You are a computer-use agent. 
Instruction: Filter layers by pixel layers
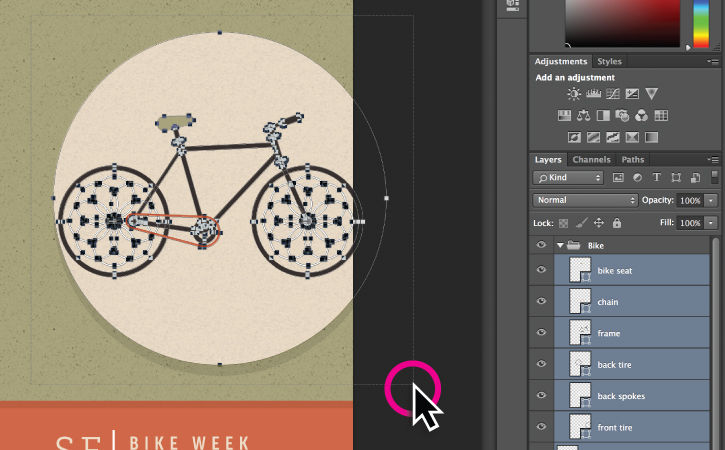coord(618,178)
